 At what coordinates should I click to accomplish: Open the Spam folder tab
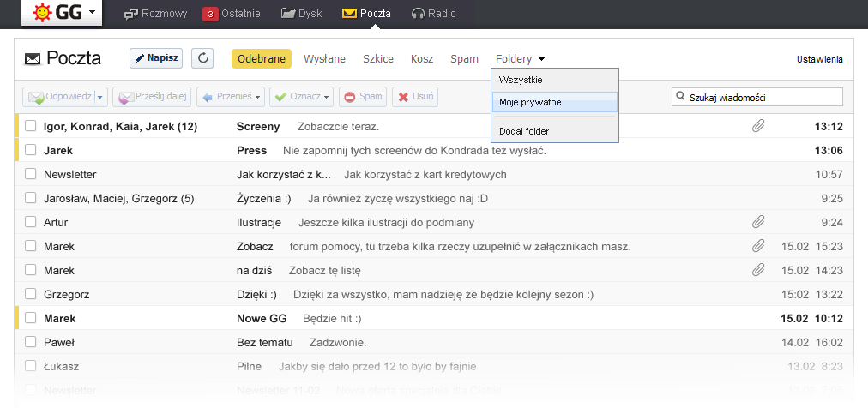pos(464,58)
